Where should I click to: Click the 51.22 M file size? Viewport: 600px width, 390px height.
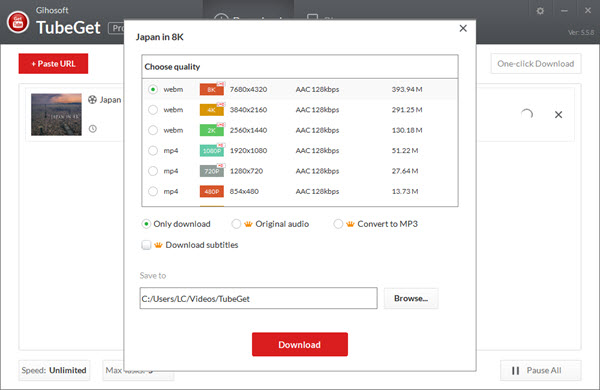click(405, 151)
